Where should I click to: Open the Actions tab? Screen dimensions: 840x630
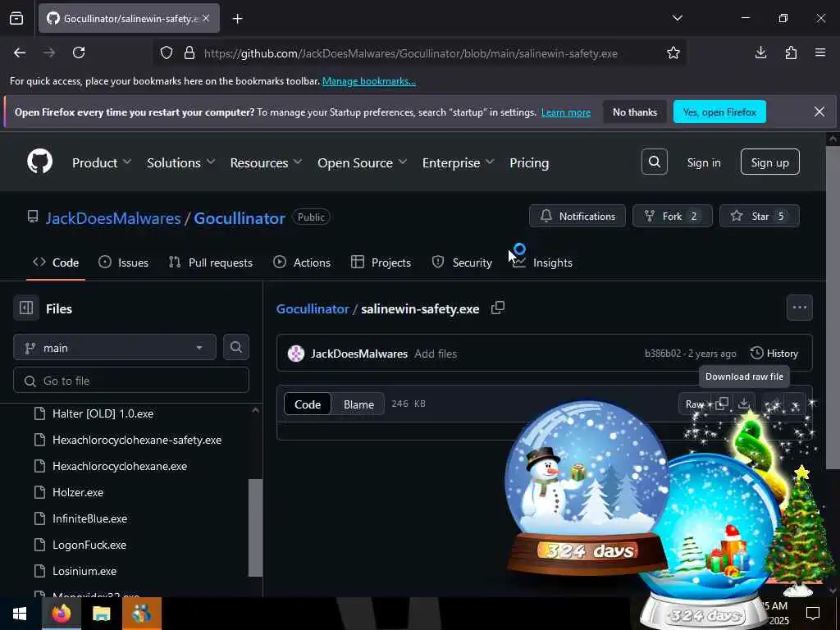pos(302,262)
